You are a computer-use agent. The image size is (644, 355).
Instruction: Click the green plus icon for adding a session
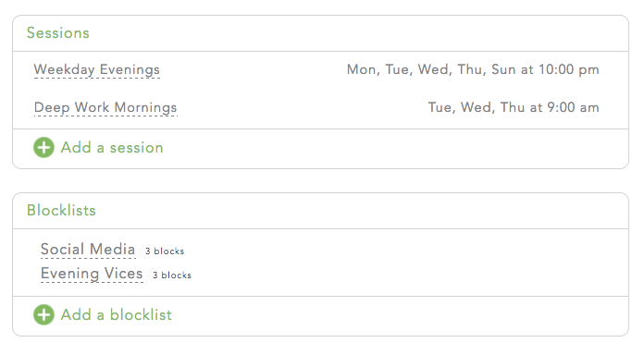click(43, 147)
